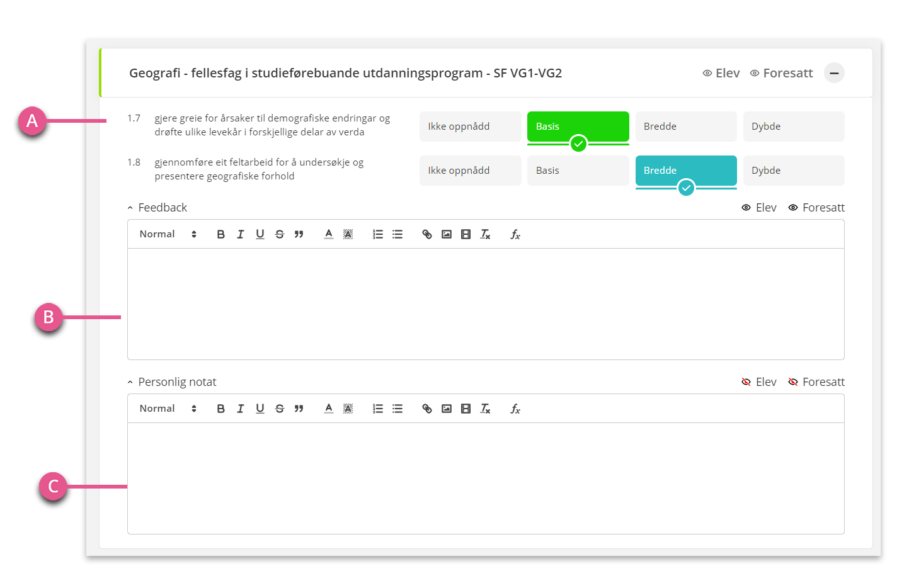This screenshot has height=588, width=909.
Task: Click the Geografi fellesfag subject title
Action: [345, 73]
